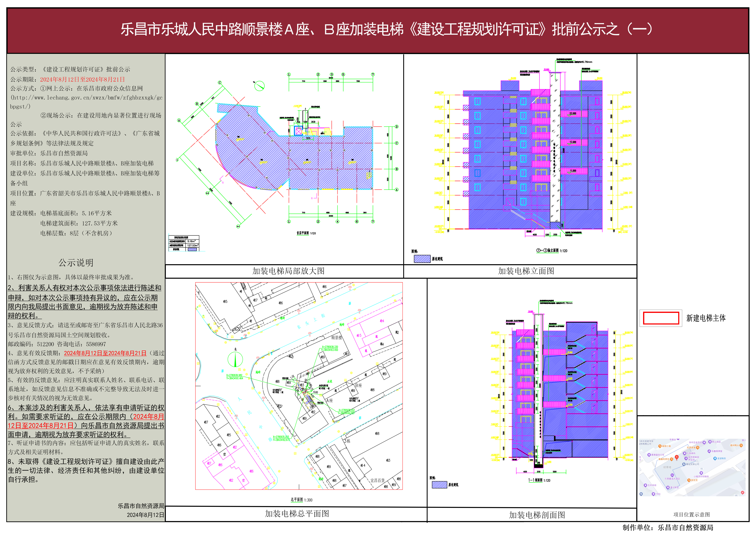Click the 顺景楼 label in the site plan

pyautogui.click(x=337, y=338)
